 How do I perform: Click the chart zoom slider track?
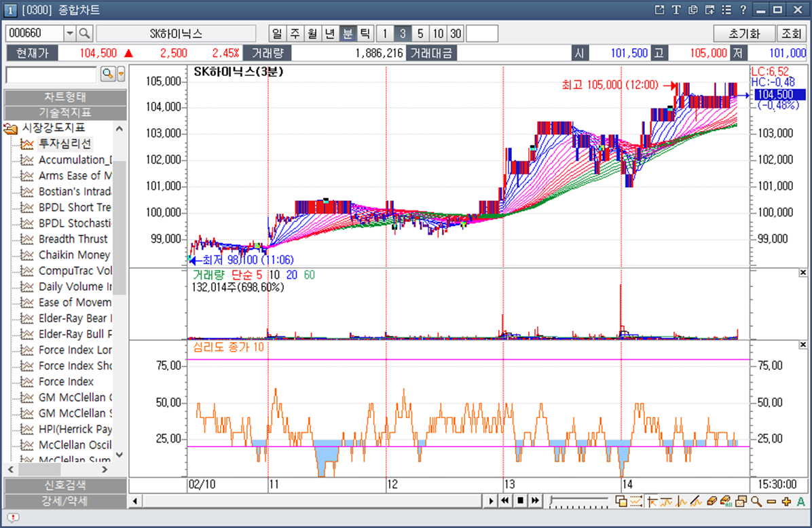pyautogui.click(x=580, y=502)
